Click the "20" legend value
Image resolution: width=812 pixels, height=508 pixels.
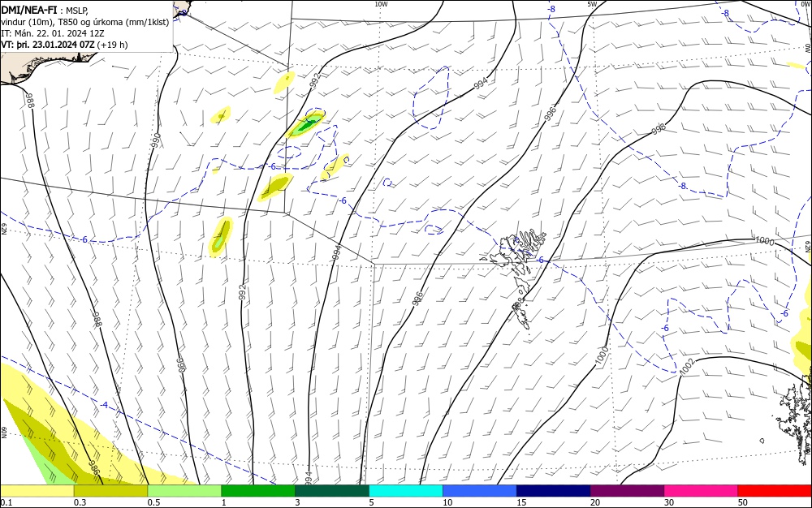(x=595, y=502)
